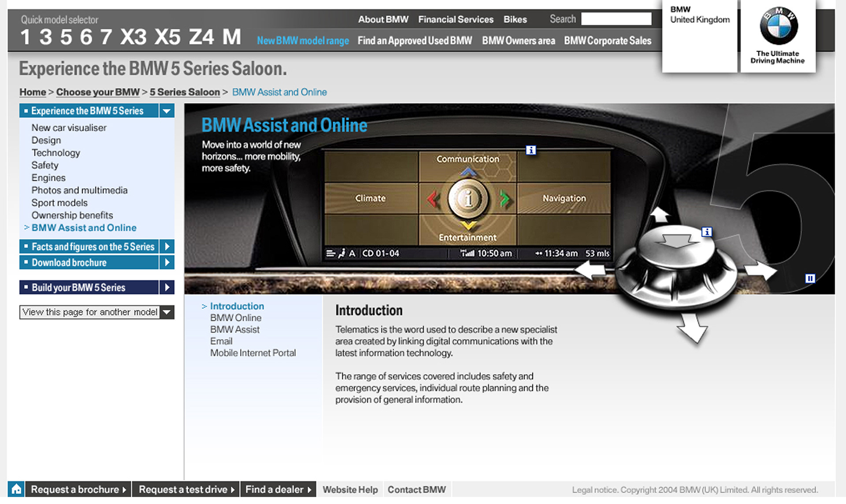Click Find a dealer button
This screenshot has width=846, height=504.
(278, 489)
